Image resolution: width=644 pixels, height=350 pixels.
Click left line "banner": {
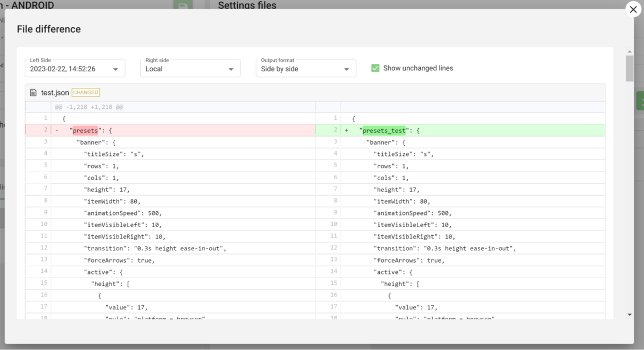[96, 143]
